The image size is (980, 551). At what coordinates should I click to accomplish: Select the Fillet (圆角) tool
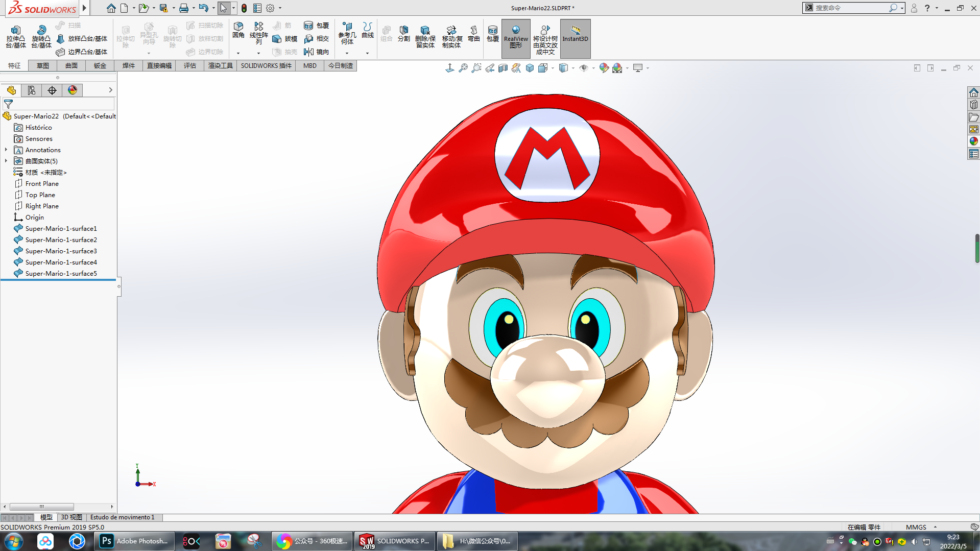pos(238,31)
